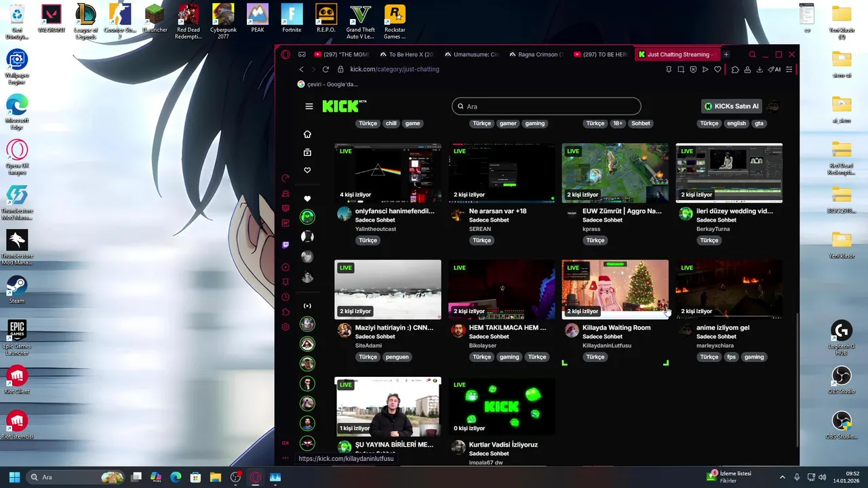
Task: Click 'KICKs Satın Al' button
Action: pos(731,106)
